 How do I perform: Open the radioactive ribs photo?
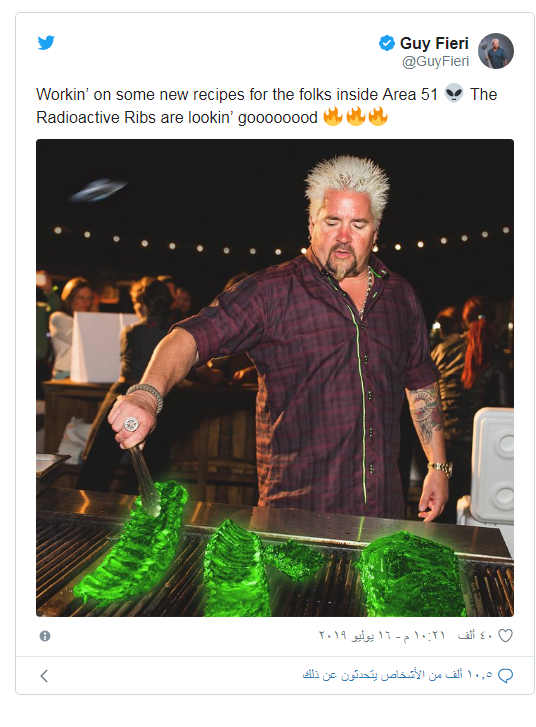(275, 377)
